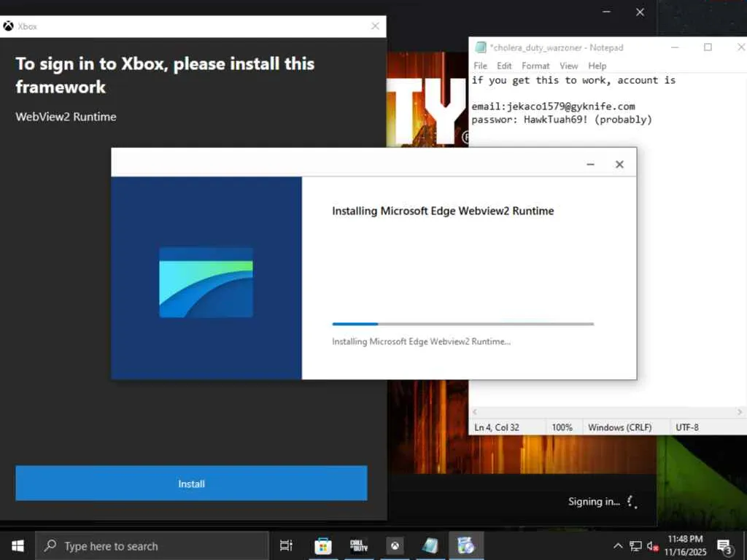Click the Microsoft Edge WebView2 logo image
Image resolution: width=747 pixels, height=560 pixels.
(206, 282)
